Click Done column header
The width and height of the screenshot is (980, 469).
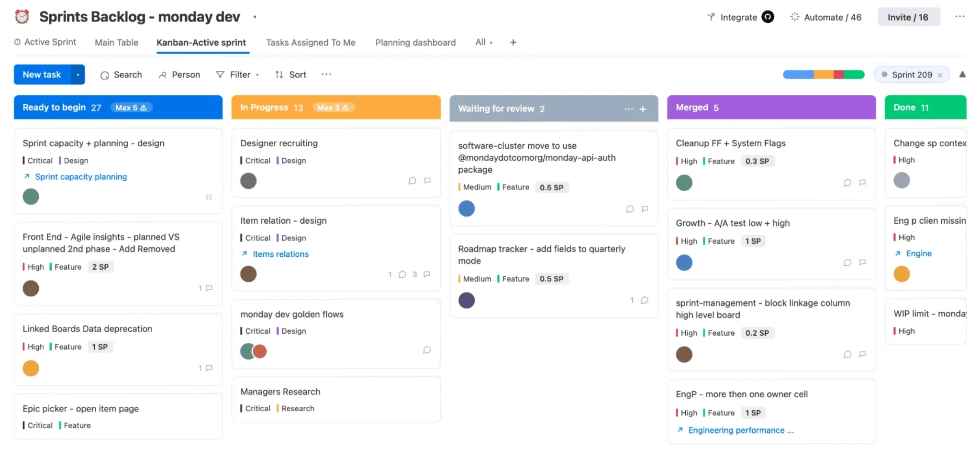[x=925, y=107]
